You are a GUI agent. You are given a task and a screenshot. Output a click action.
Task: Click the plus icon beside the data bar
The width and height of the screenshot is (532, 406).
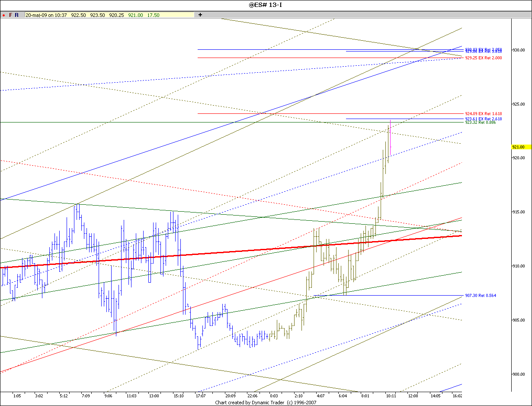pyautogui.click(x=200, y=15)
